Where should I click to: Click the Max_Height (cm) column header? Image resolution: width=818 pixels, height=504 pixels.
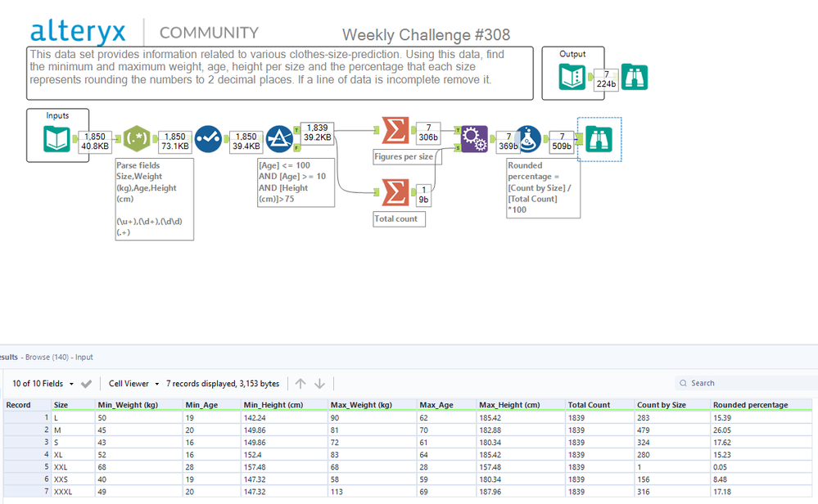(x=521, y=405)
